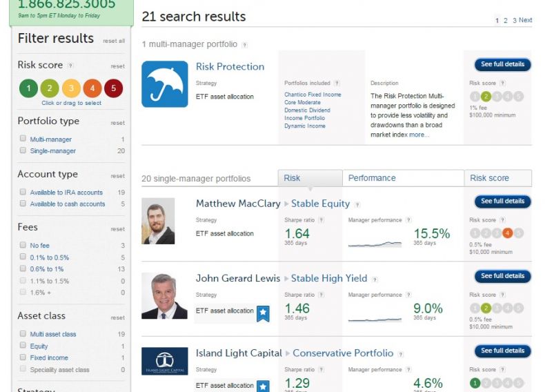Image resolution: width=552 pixels, height=392 pixels.
Task: Click help icon next to Stable High Yield
Action: [374, 279]
